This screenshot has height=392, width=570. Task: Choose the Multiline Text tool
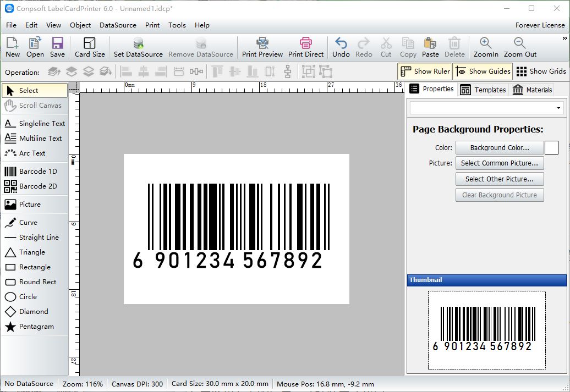(x=35, y=139)
